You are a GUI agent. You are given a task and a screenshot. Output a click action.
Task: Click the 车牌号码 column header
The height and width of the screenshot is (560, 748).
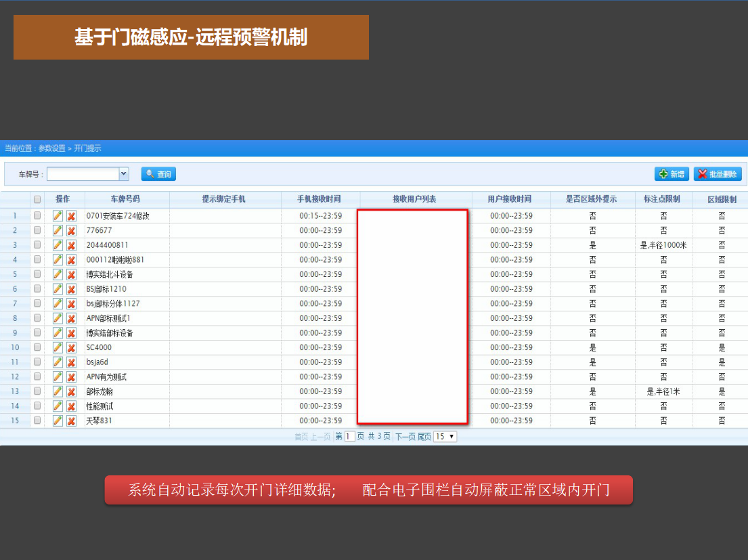[125, 199]
